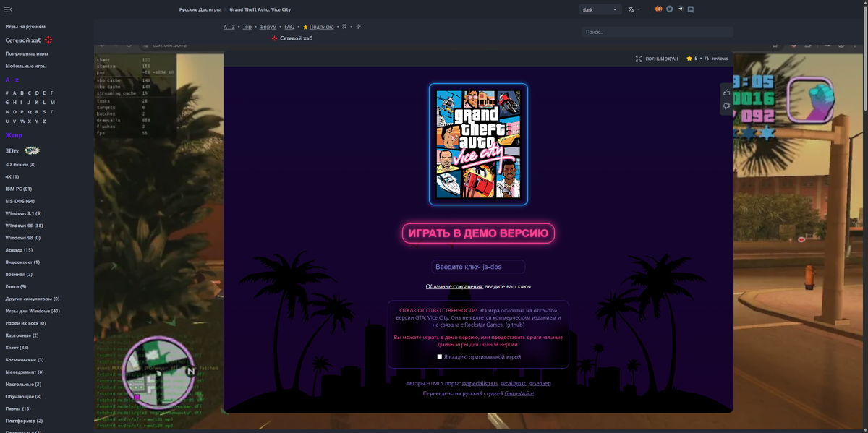Open the Windows 3.1 (5) category
Viewport: 868px width, 433px height.
click(x=24, y=213)
